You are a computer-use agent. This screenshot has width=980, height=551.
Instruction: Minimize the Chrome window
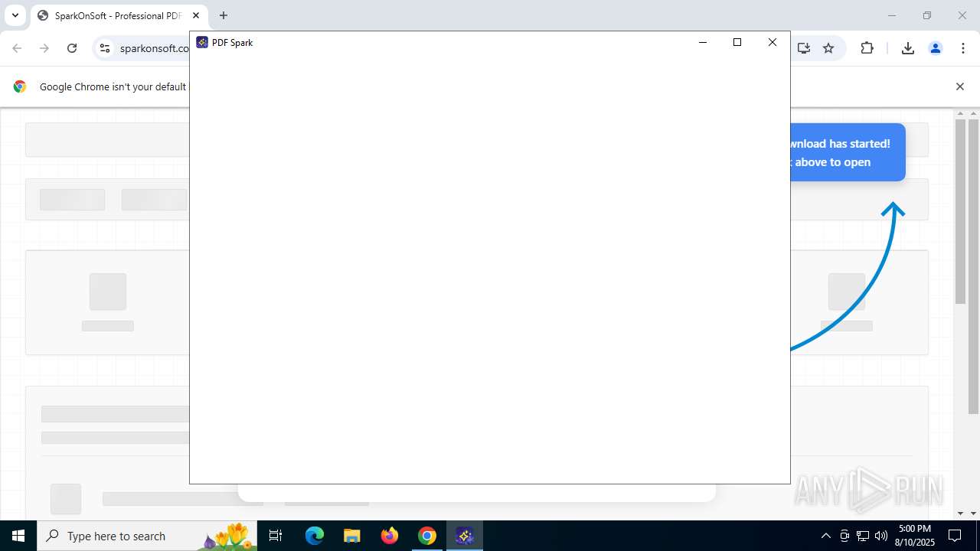point(891,15)
